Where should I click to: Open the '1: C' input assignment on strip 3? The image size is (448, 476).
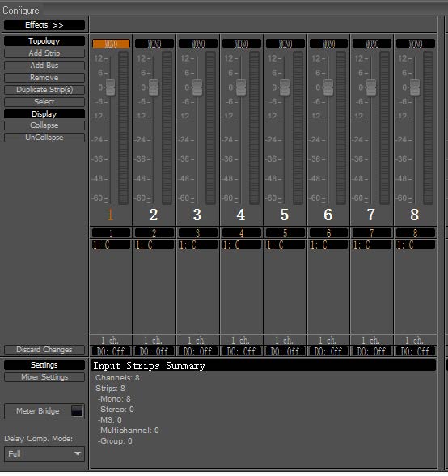click(198, 244)
